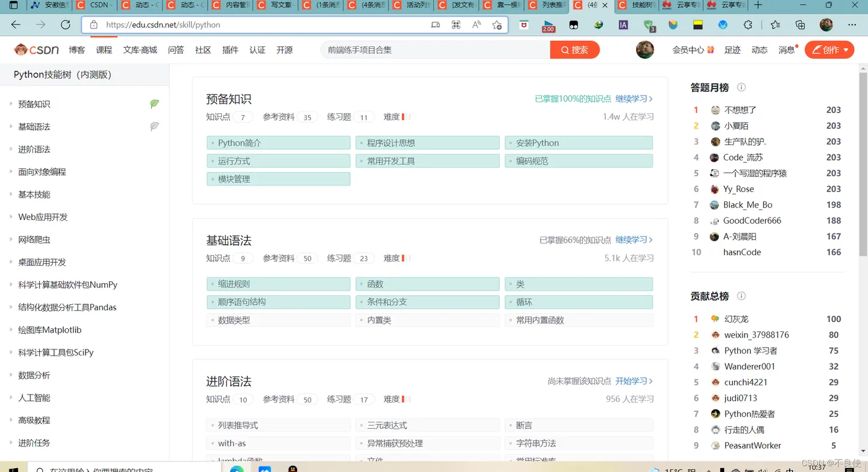Open the 列表推导式 knowledge point
This screenshot has height=472, width=868.
point(278,426)
